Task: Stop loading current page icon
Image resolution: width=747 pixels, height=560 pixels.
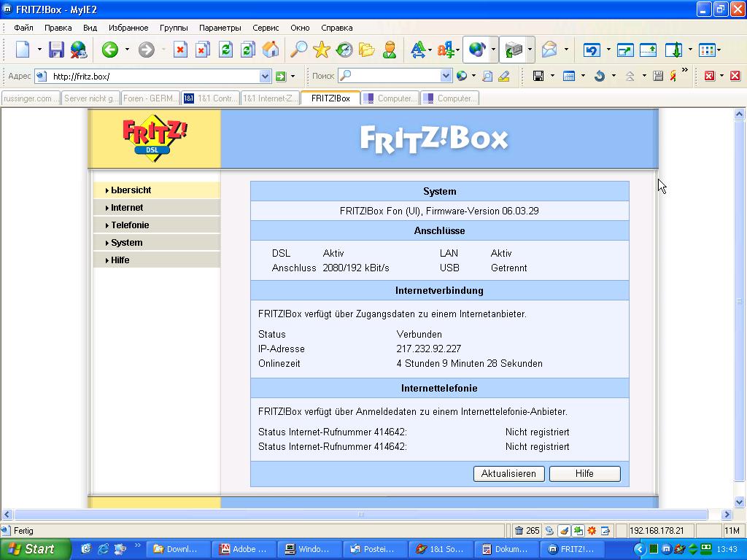Action: click(x=180, y=50)
